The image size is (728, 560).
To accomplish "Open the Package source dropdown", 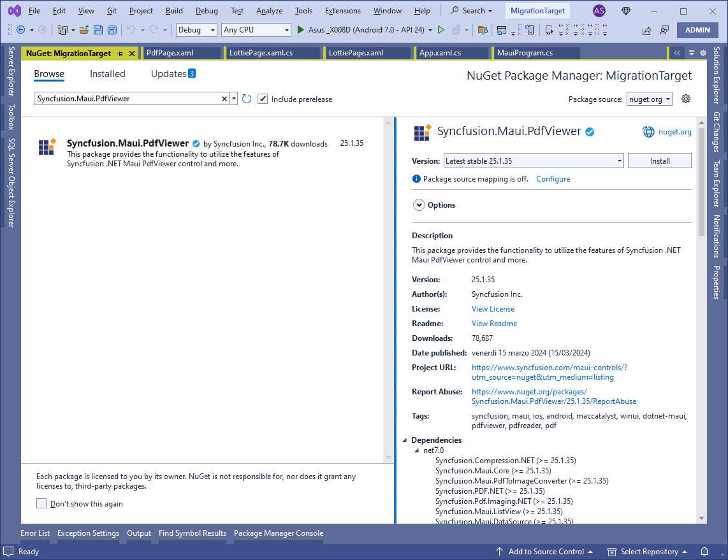I will point(649,99).
